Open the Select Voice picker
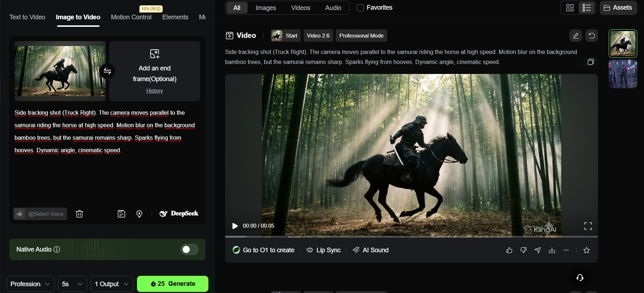Screen dimensions: 644x293 40,214
